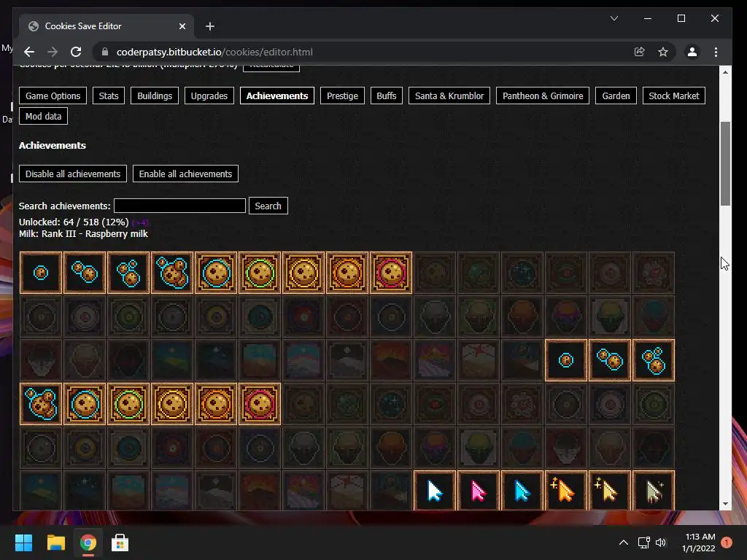
Task: Click the cyan-ringed cookie achievement in the fourth row
Action: (x=85, y=404)
